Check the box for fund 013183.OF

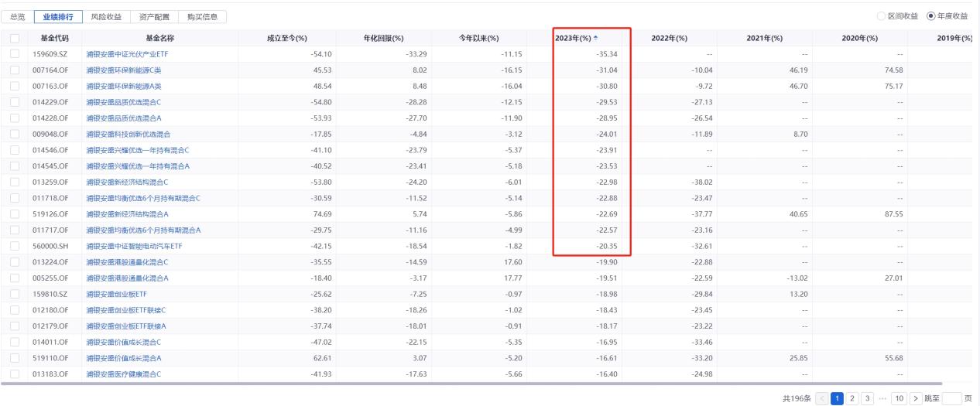[15, 374]
